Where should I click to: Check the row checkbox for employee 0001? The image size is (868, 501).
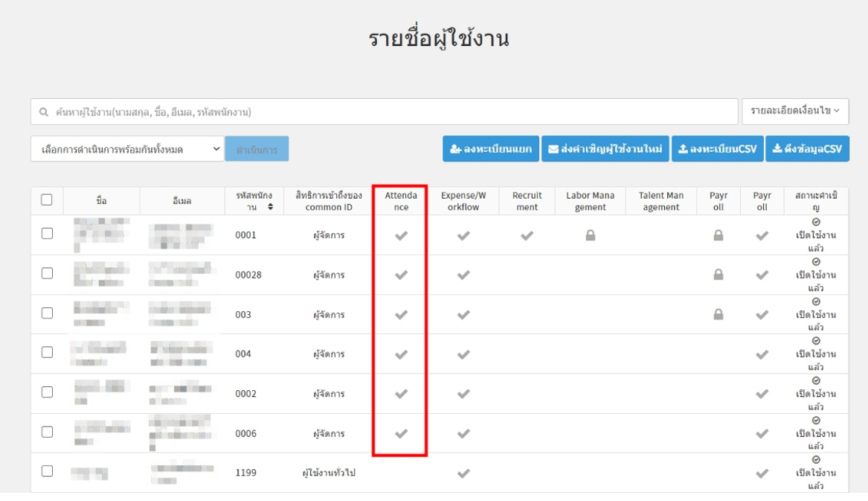pos(47,234)
